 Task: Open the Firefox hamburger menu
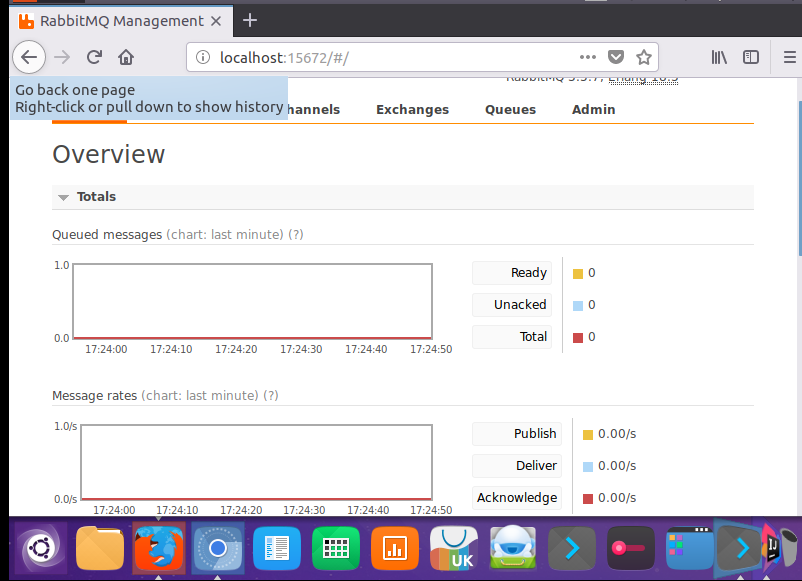(790, 57)
